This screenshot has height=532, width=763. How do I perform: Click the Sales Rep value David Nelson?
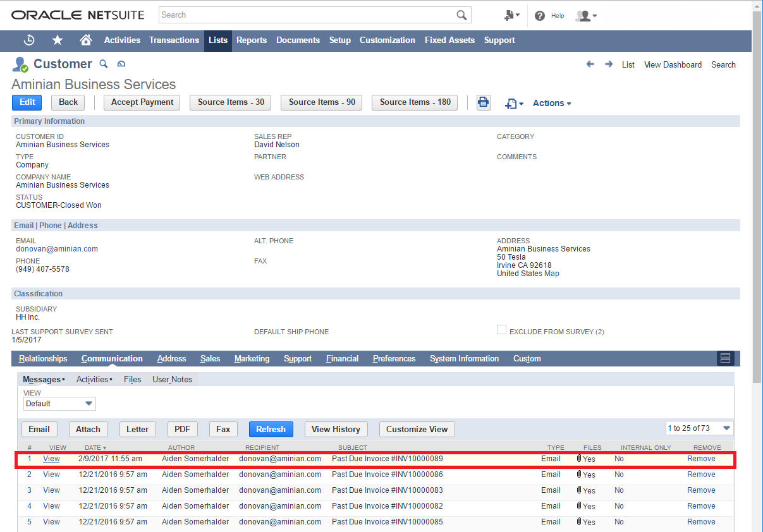tap(277, 145)
